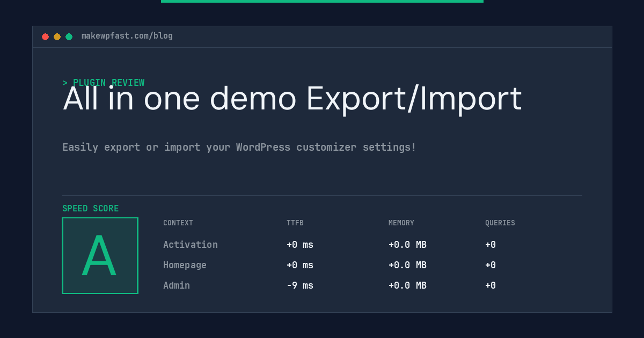Click the 'All in one demo Export/Import' title
This screenshot has height=338, width=644.
tap(292, 99)
